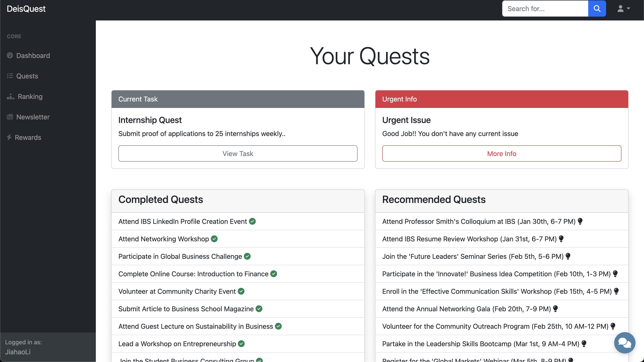Click the blue search magnifier button
The height and width of the screenshot is (362, 644).
pos(597,9)
